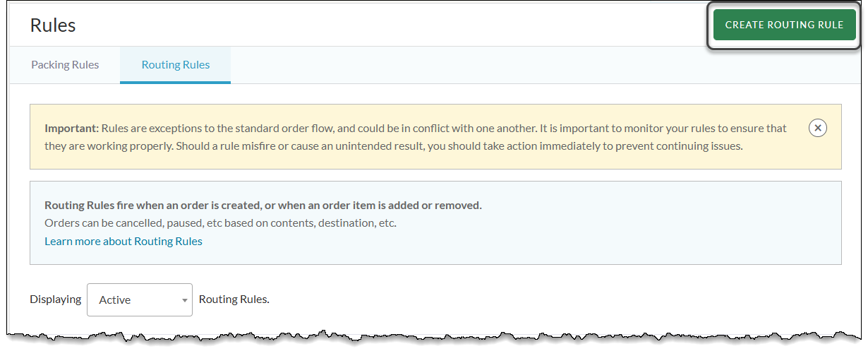Click the blue underline of the active tab

click(x=175, y=82)
